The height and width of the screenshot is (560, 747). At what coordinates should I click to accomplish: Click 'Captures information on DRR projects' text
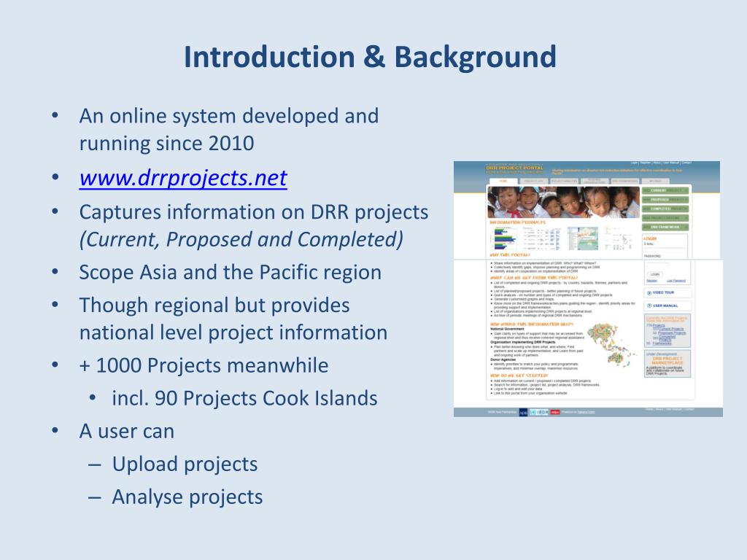[x=254, y=212]
